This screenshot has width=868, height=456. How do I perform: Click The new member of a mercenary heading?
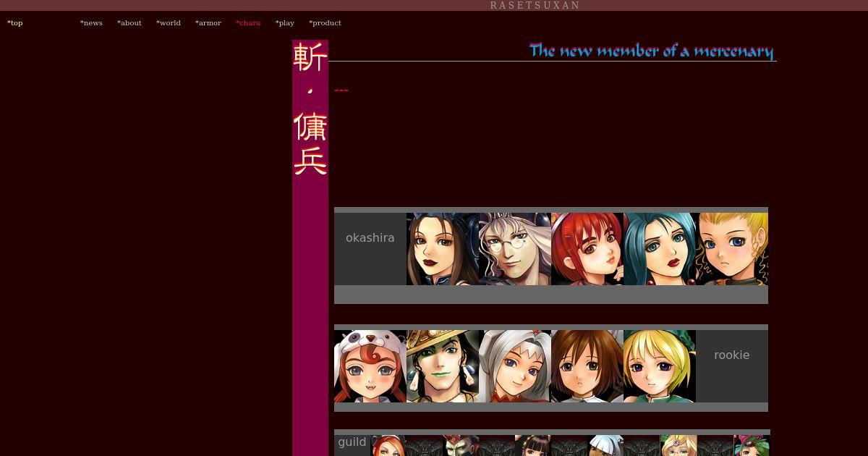pyautogui.click(x=652, y=51)
